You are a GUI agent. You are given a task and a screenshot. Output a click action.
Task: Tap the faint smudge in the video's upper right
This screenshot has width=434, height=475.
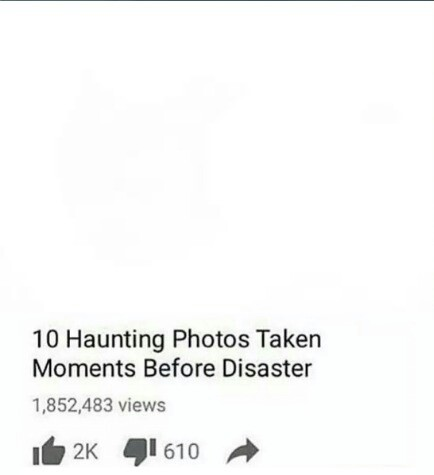coord(380,113)
